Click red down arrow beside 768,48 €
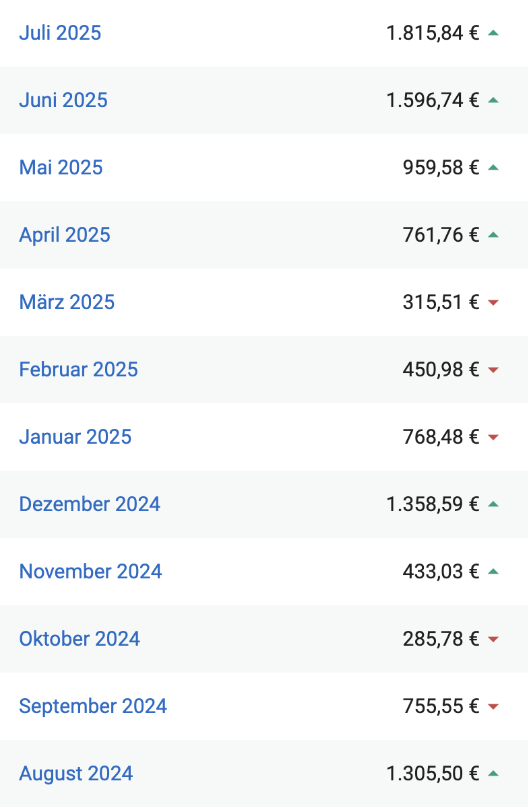Viewport: 531px width, 812px height. click(493, 438)
